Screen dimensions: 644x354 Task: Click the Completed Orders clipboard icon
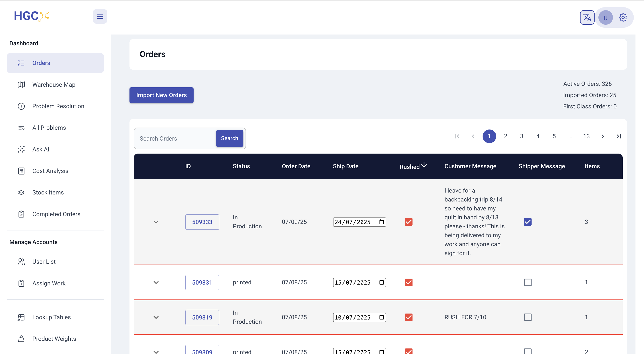tap(21, 214)
